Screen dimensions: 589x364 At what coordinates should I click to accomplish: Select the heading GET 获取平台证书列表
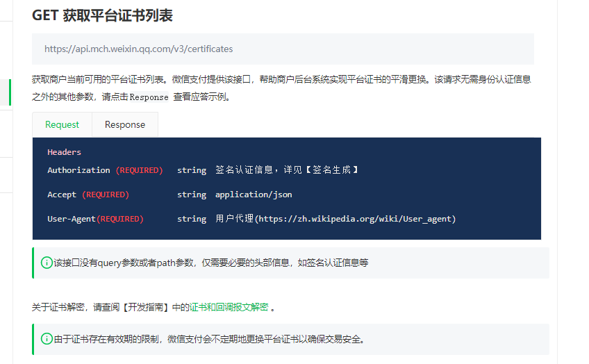click(102, 15)
